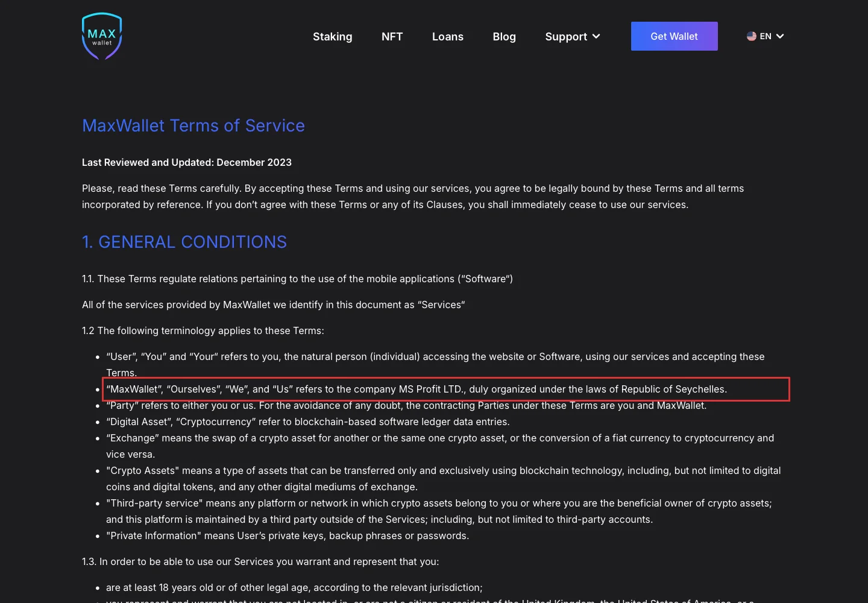Image resolution: width=868 pixels, height=603 pixels.
Task: Open the Staking page
Action: click(333, 37)
